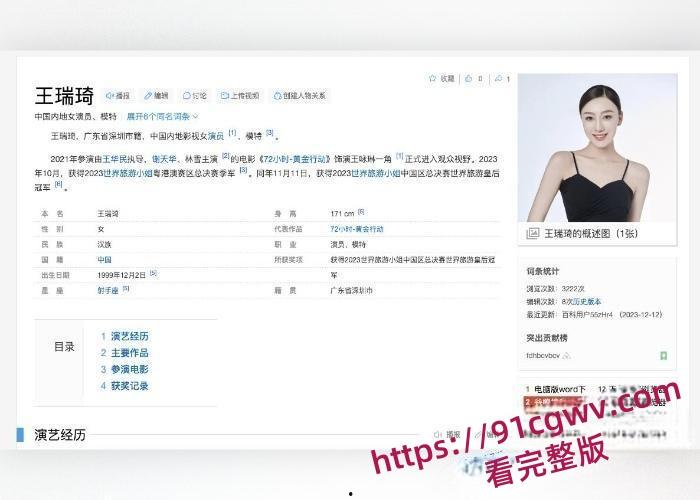Viewport: 700px width, 500px height.
Task: Open 世界旅游小姐 link before 中国区总决赛
Action: (x=376, y=173)
